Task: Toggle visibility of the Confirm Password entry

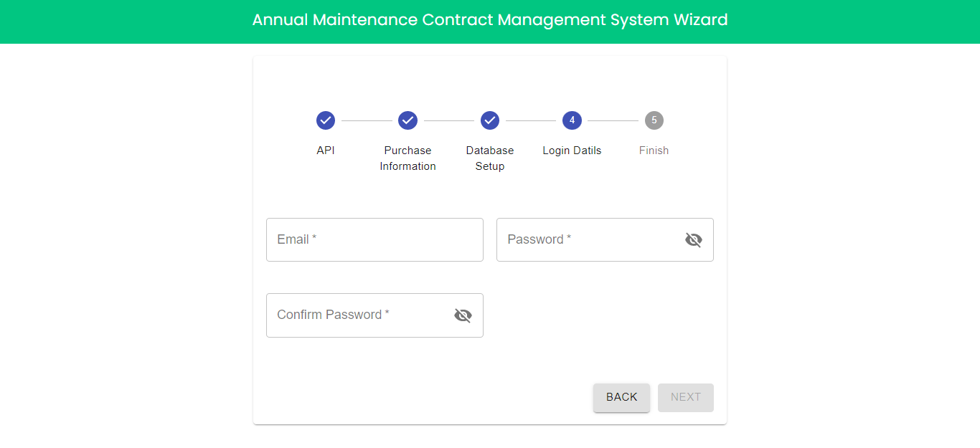Action: click(x=463, y=315)
